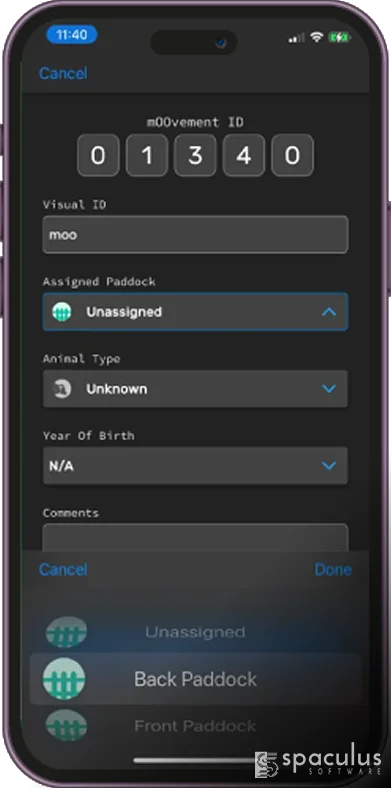Tap the Wi-Fi status icon
Screen dimensions: 391x788
click(x=317, y=37)
